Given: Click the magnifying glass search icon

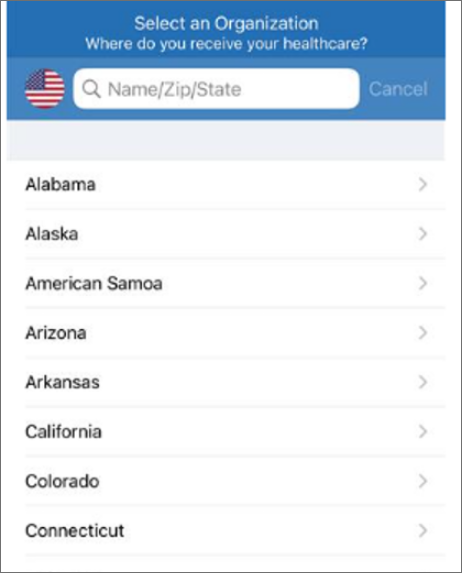Looking at the screenshot, I should (91, 89).
